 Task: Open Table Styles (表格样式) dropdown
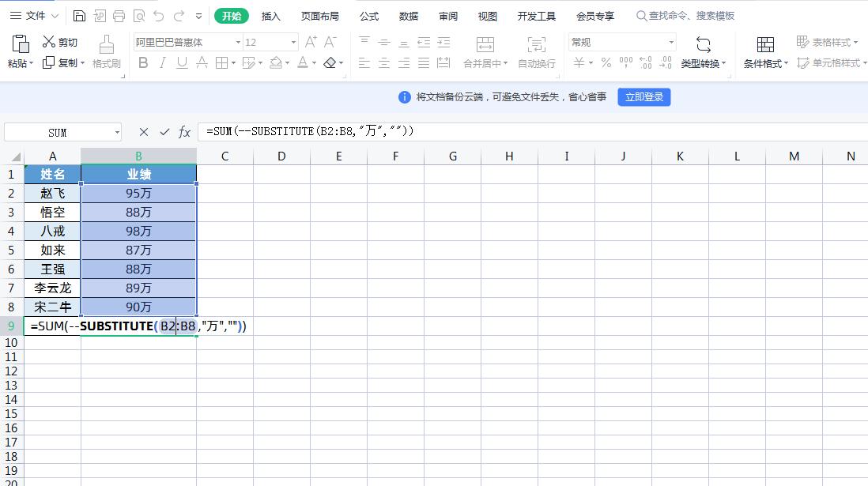(x=827, y=42)
